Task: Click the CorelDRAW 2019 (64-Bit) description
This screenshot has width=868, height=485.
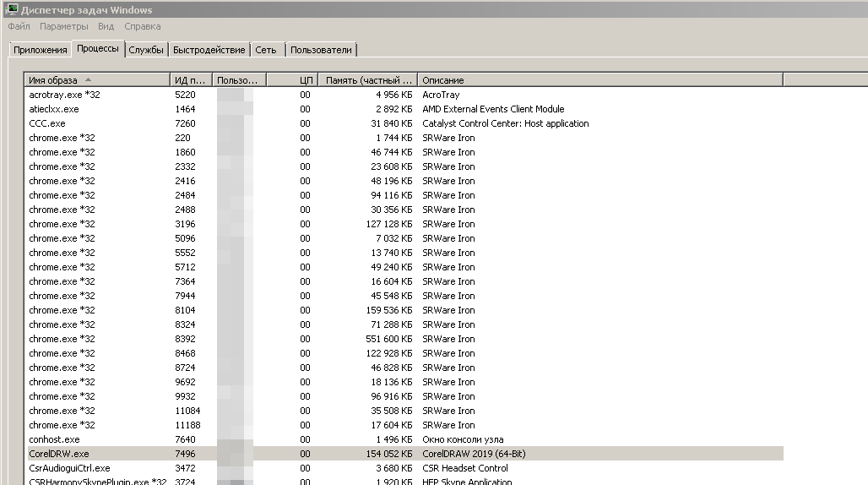Action: pos(474,454)
